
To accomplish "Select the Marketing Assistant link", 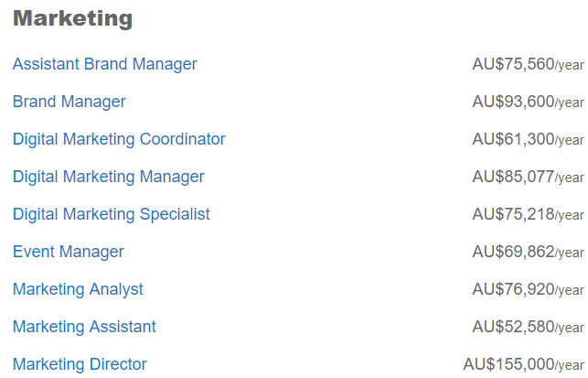I will [x=84, y=327].
